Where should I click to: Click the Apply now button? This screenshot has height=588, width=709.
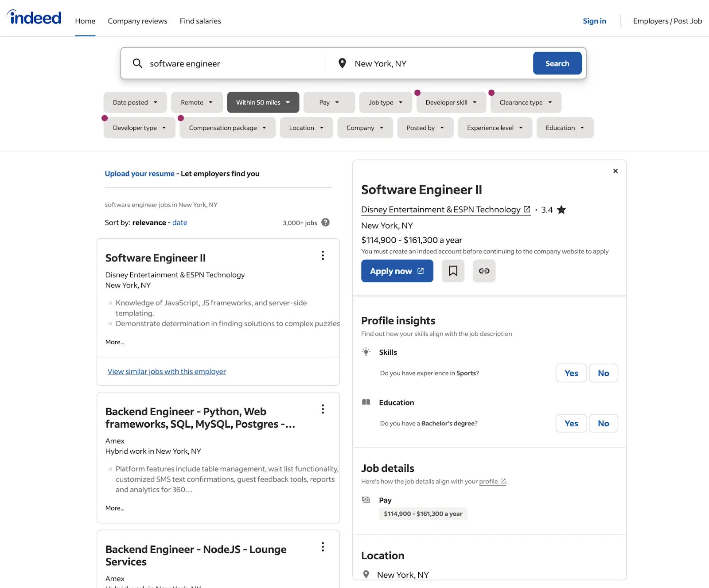(397, 271)
